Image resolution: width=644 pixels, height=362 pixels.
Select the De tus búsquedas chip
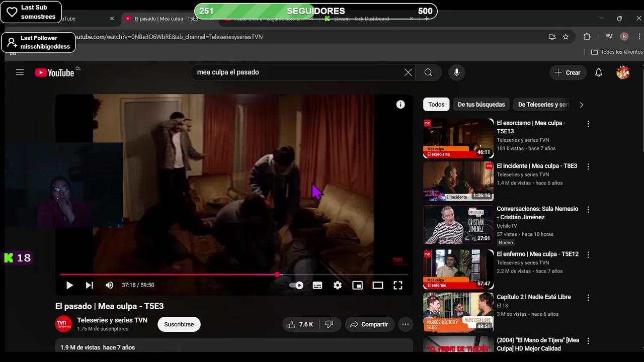481,105
